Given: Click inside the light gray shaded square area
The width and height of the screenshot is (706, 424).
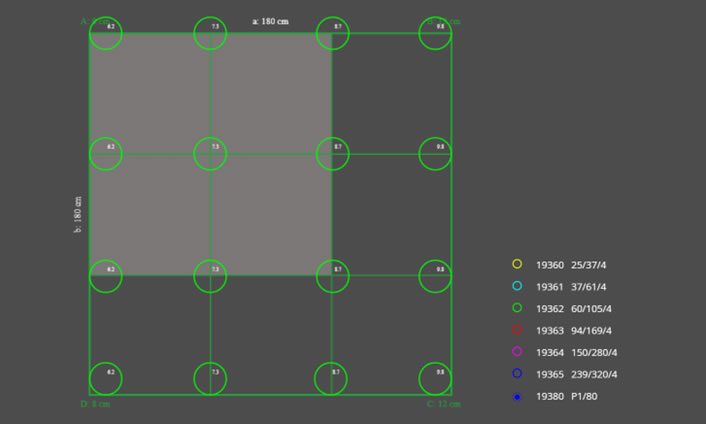Looking at the screenshot, I should pyautogui.click(x=210, y=154).
